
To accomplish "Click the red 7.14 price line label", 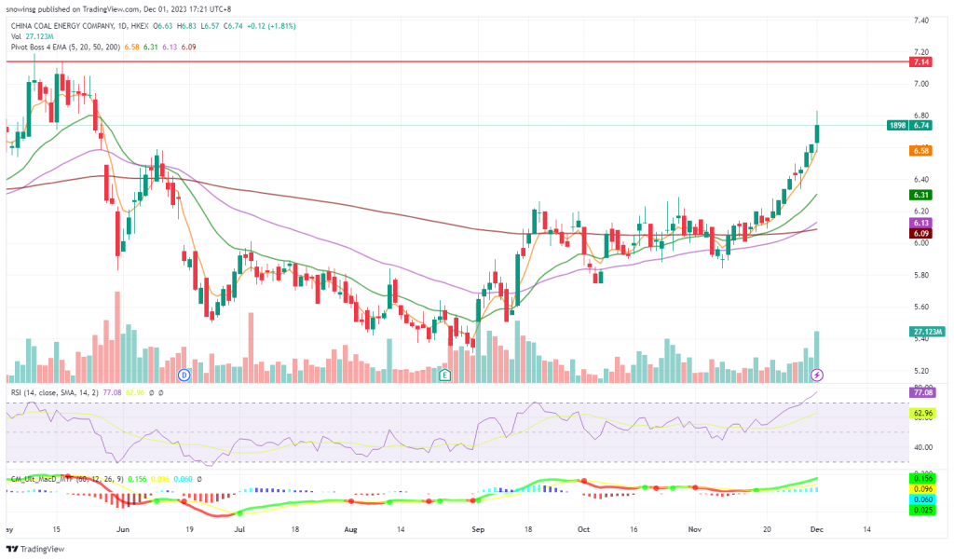I will pyautogui.click(x=920, y=62).
